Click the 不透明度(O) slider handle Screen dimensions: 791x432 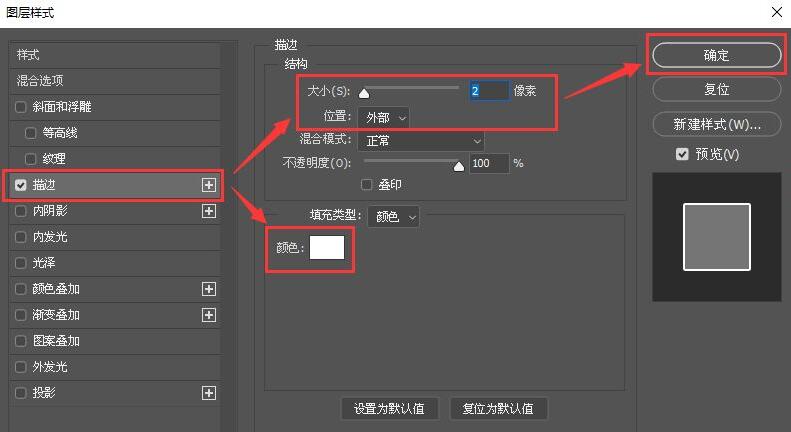pyautogui.click(x=459, y=166)
